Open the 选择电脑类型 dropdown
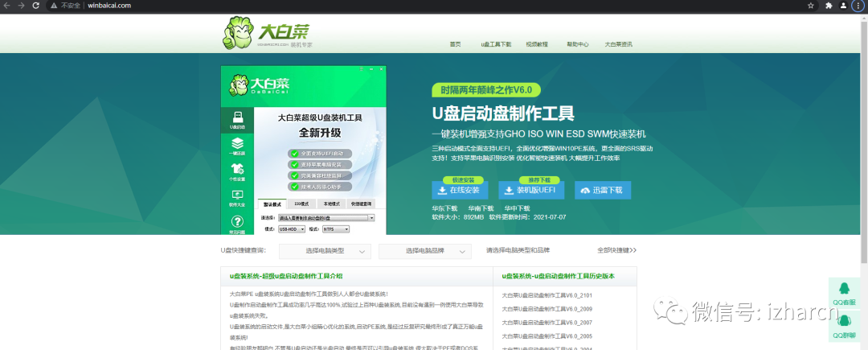This screenshot has height=350, width=868. coord(325,251)
